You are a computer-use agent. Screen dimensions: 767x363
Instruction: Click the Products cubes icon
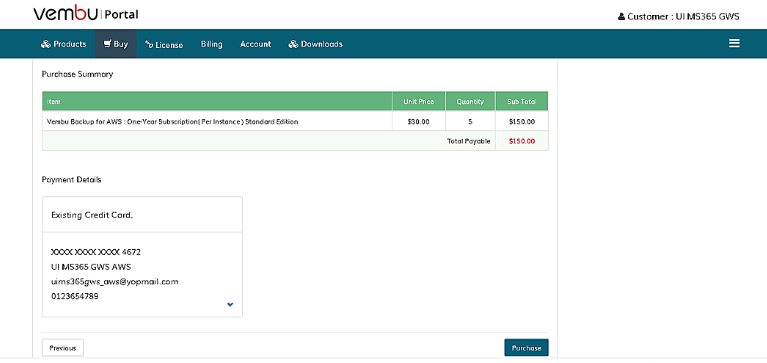coord(46,44)
